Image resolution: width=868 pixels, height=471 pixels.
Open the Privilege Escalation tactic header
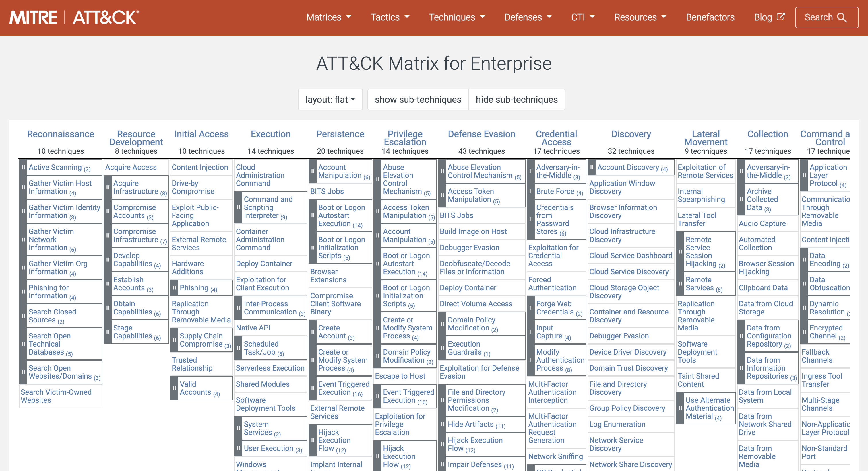coord(405,138)
